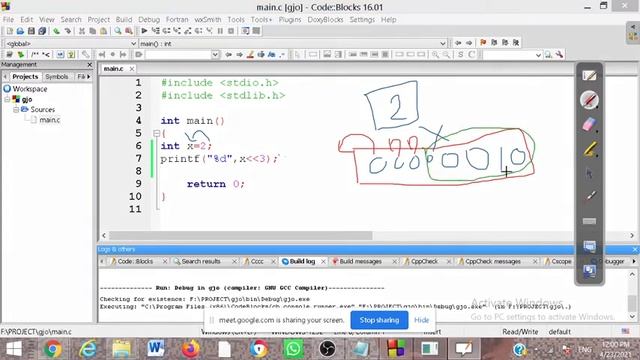Select the pointer arrow in annotation bar
Screen dimensions: 640x360
click(x=589, y=173)
